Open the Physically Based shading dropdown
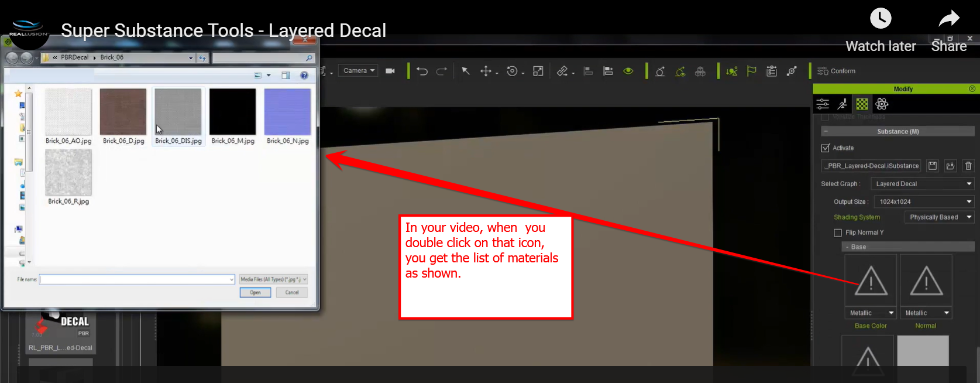The image size is (980, 383). [x=938, y=217]
